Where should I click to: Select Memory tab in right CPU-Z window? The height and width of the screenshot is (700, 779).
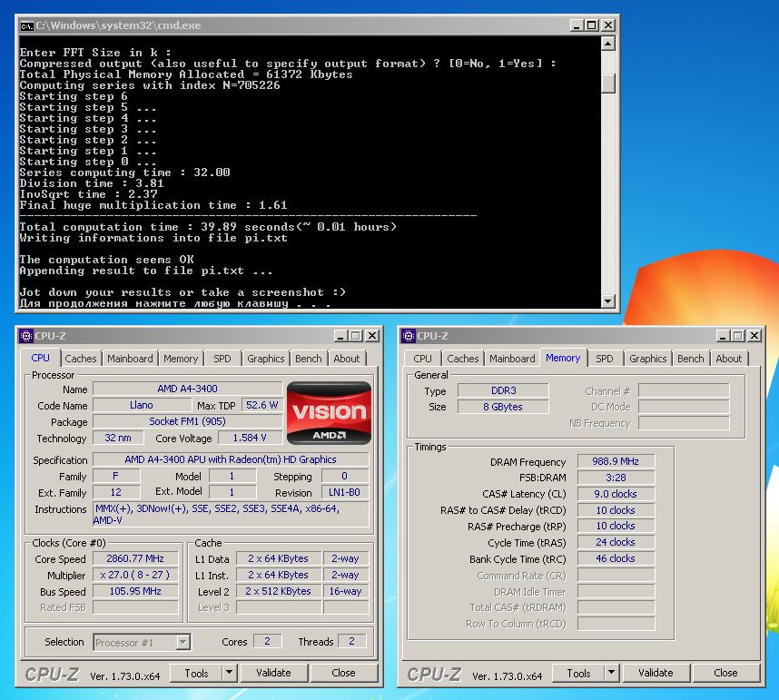coord(563,358)
